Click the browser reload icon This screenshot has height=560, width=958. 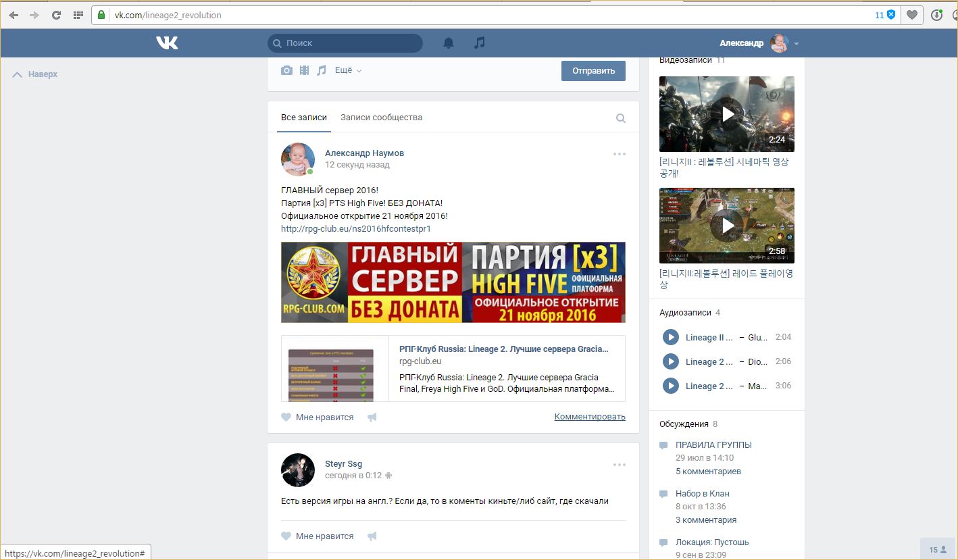[x=56, y=15]
